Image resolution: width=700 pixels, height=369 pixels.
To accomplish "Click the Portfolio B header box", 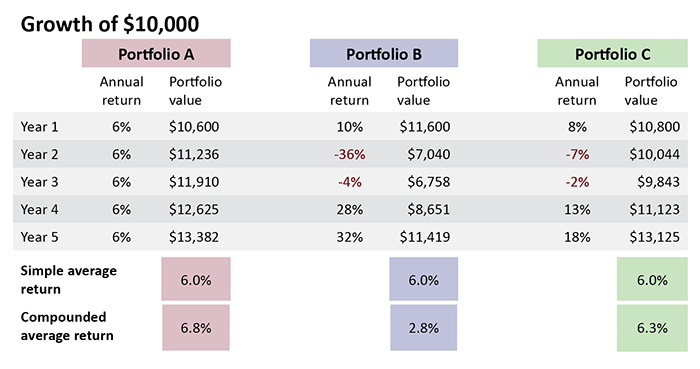I will click(384, 54).
